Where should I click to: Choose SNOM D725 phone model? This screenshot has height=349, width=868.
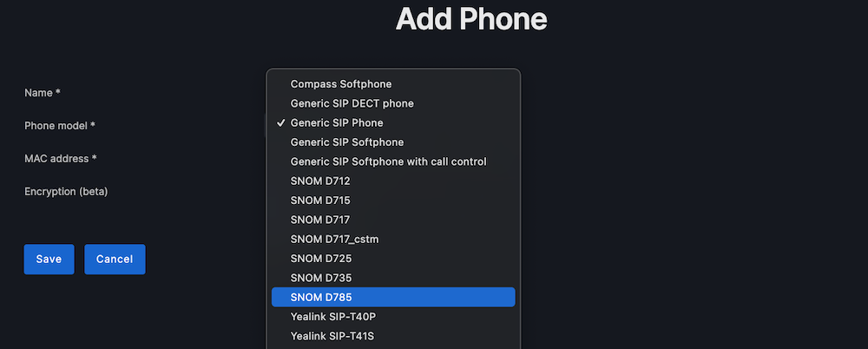[x=321, y=258]
